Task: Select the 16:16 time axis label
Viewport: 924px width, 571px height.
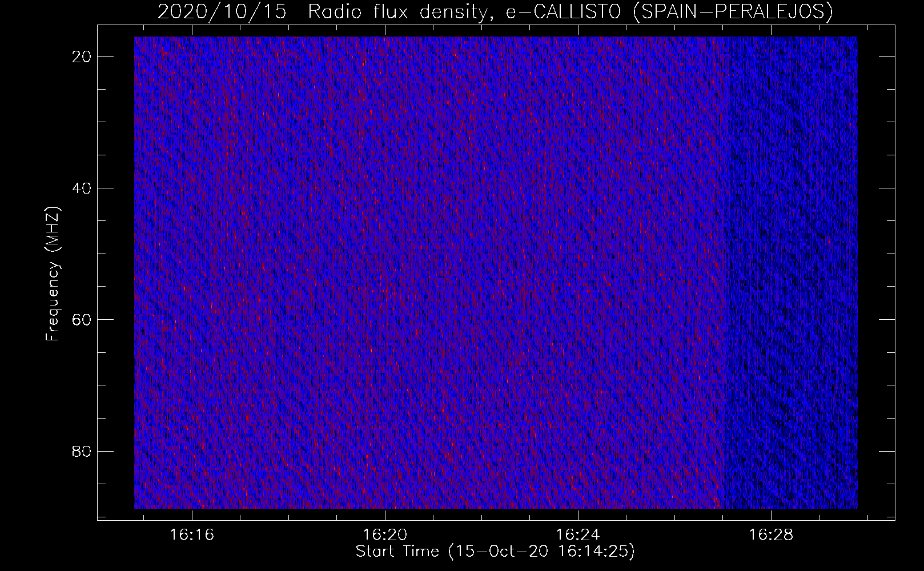Action: pos(192,535)
